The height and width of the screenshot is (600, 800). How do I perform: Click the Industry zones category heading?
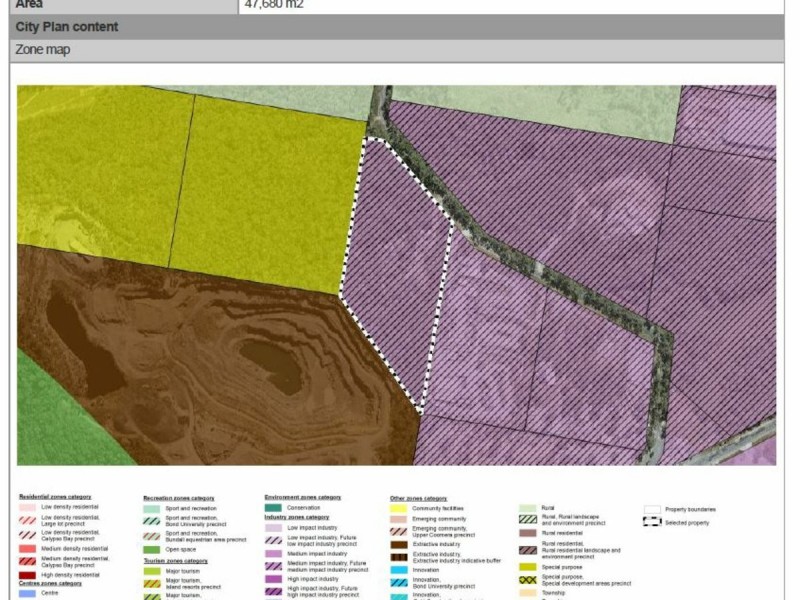tap(296, 517)
